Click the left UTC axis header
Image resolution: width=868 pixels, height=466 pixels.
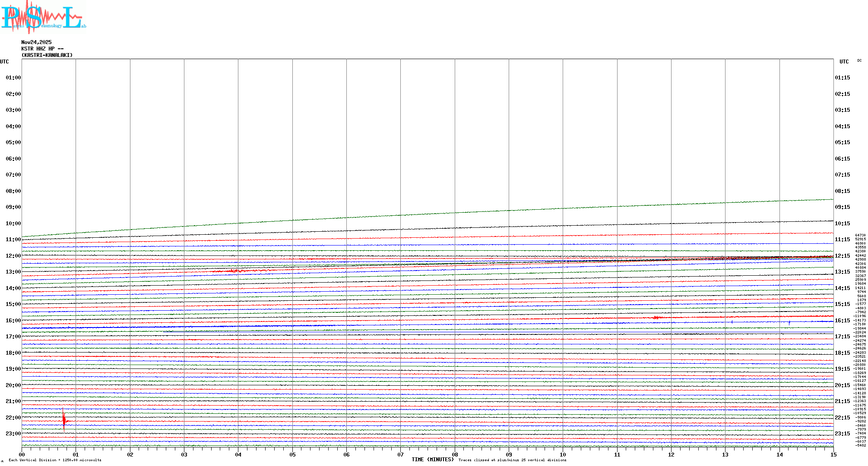pyautogui.click(x=4, y=62)
